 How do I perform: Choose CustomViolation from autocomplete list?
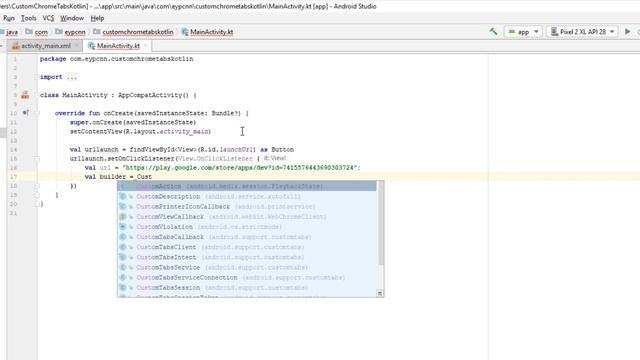tap(247, 227)
